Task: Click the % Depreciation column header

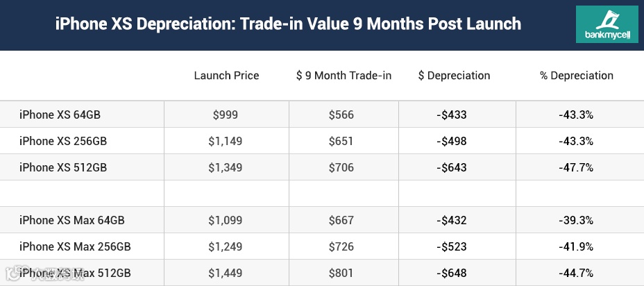Action: click(x=576, y=76)
